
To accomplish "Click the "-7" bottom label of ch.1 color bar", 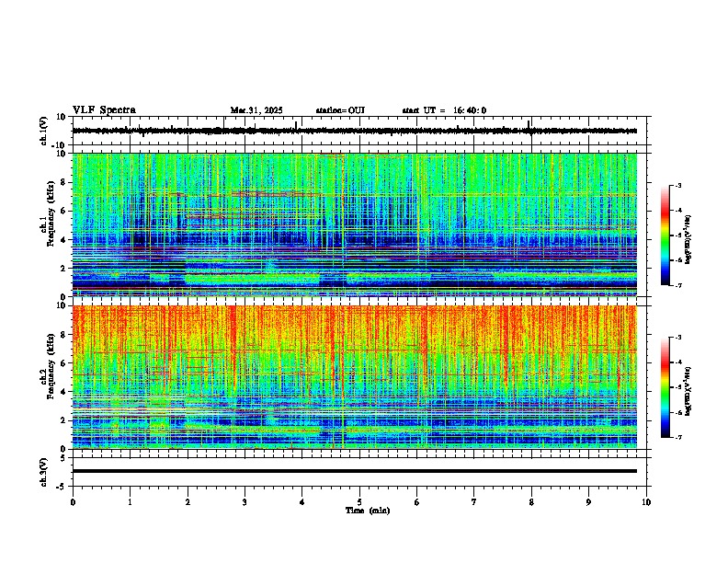I will click(677, 285).
